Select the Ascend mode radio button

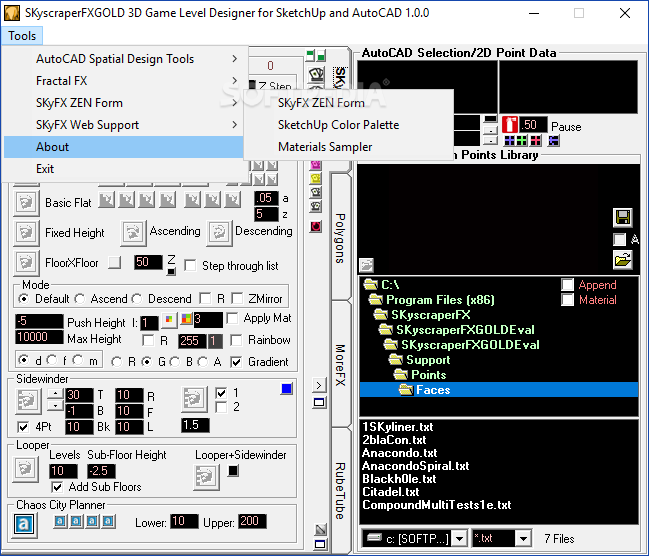80,299
